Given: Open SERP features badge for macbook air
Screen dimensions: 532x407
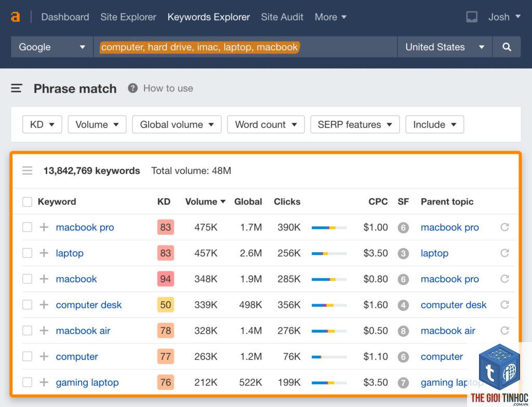Looking at the screenshot, I should coord(403,331).
